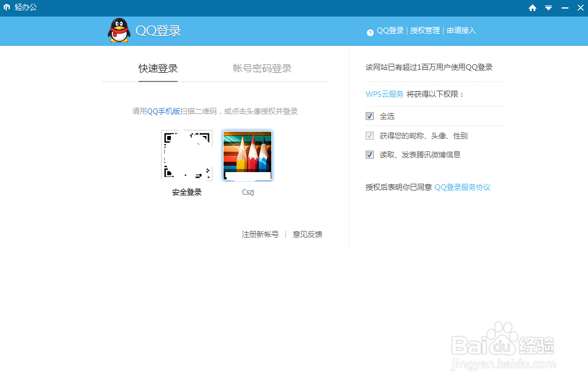Open the WPS云服务 link
Viewport: 588px width, 384px height.
pos(385,94)
